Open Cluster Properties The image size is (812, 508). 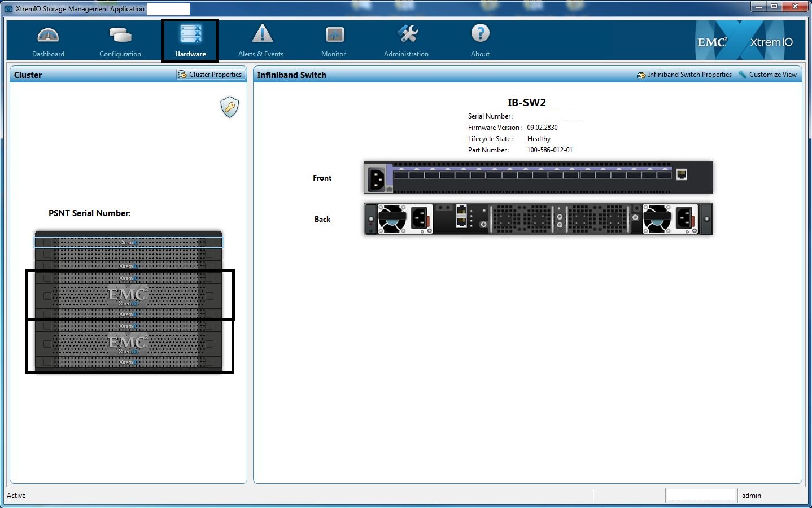pos(210,75)
